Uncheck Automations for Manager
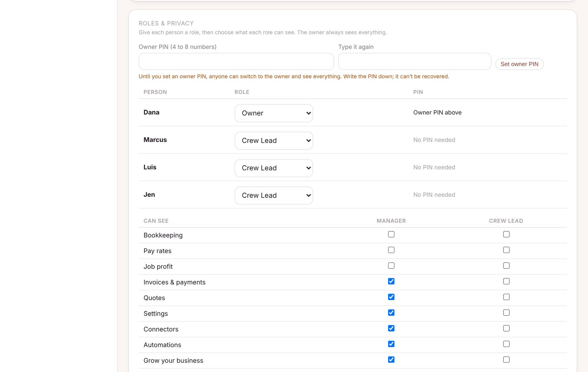 [x=391, y=344]
